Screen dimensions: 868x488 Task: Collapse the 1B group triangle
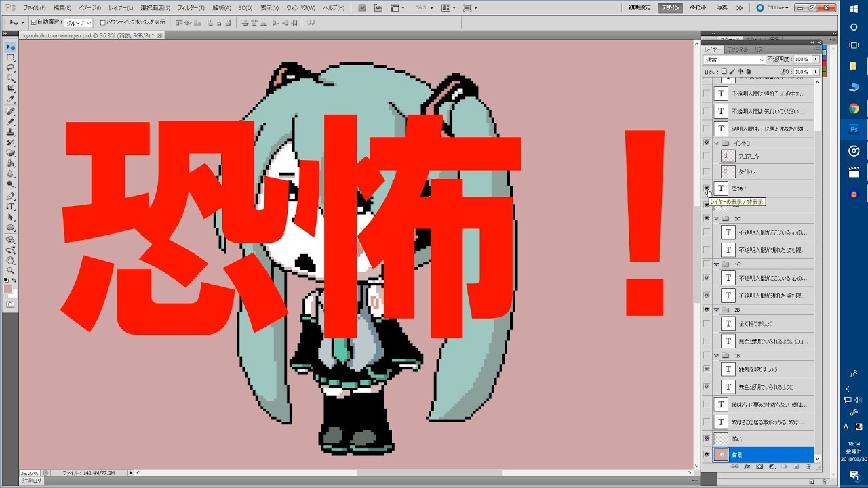[x=717, y=355]
